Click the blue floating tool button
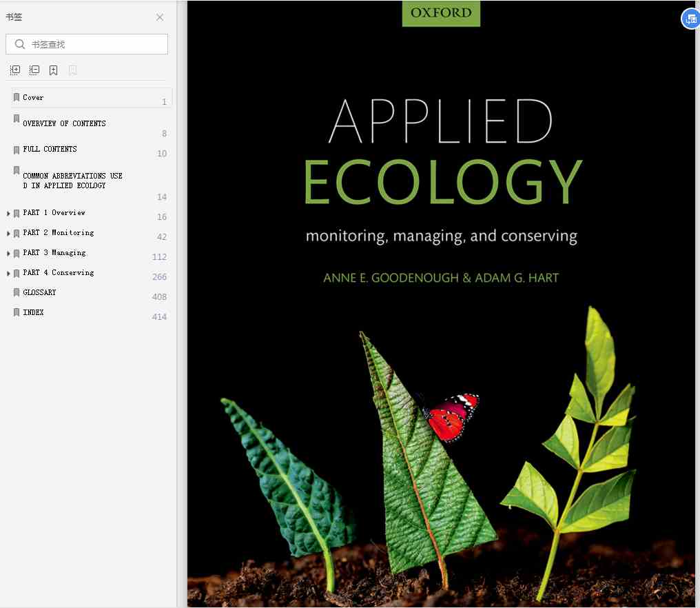Screen dimensions: 700x608 [x=690, y=19]
